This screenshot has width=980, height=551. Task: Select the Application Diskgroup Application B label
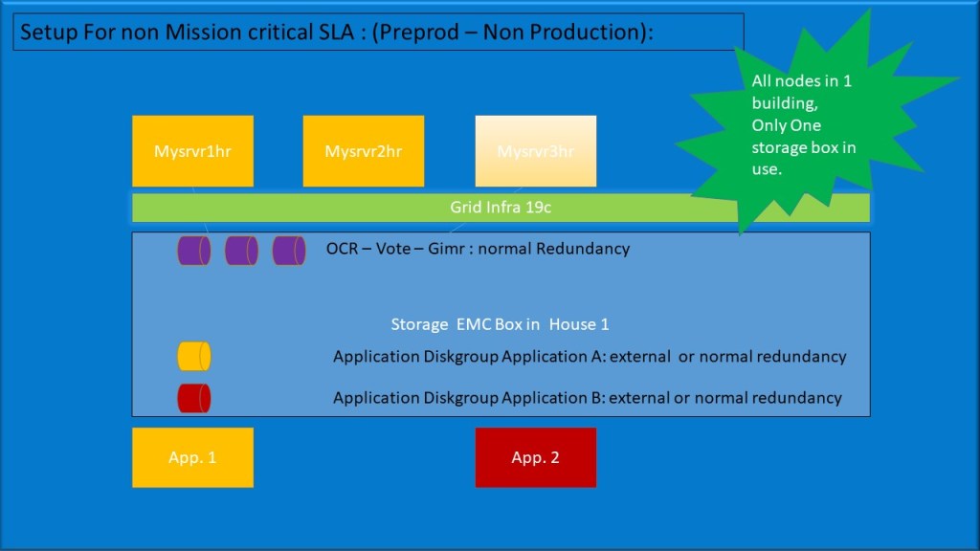[x=587, y=398]
